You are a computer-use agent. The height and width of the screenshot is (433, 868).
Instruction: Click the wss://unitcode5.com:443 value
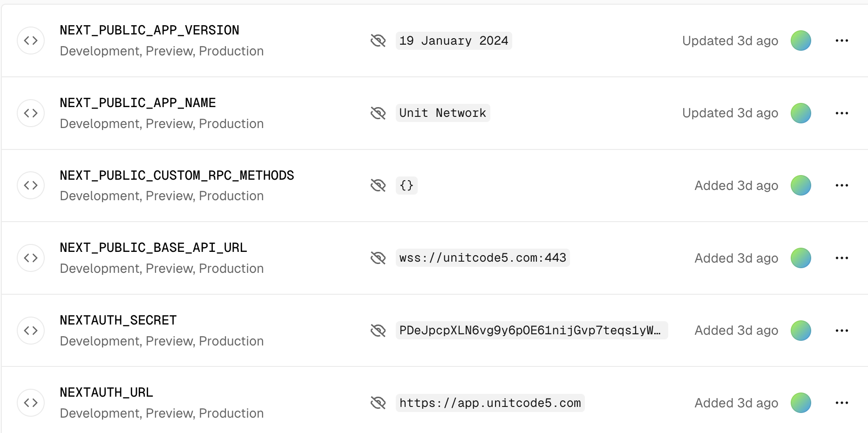482,258
